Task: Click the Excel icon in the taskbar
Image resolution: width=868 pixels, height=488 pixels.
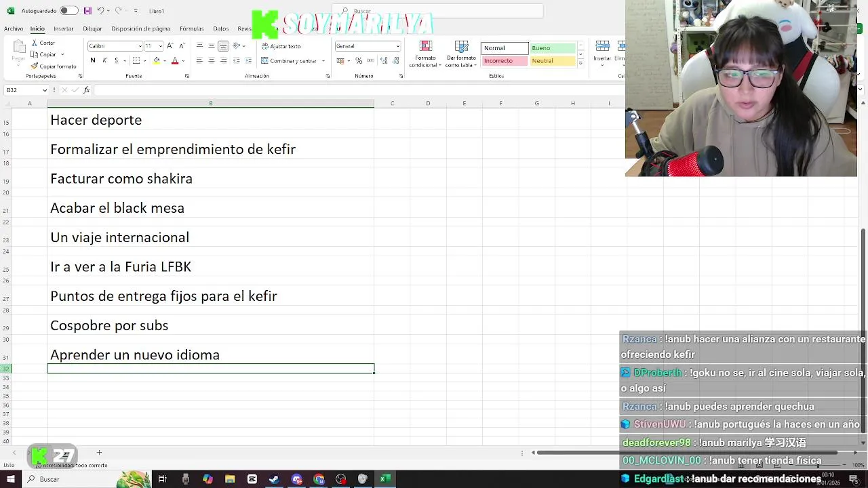Action: click(x=384, y=479)
